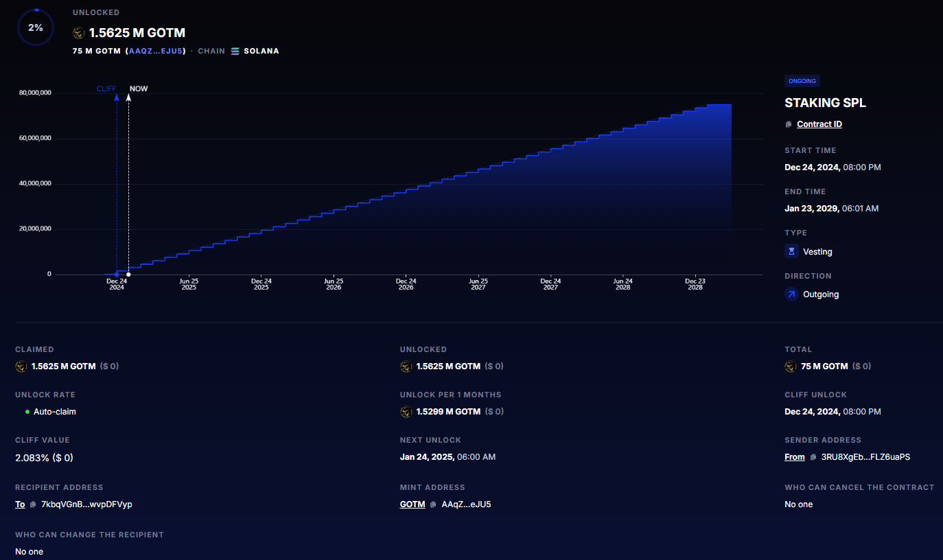Viewport: 943px width, 560px height.
Task: Click the green Auto-claim status indicator
Action: coord(27,412)
